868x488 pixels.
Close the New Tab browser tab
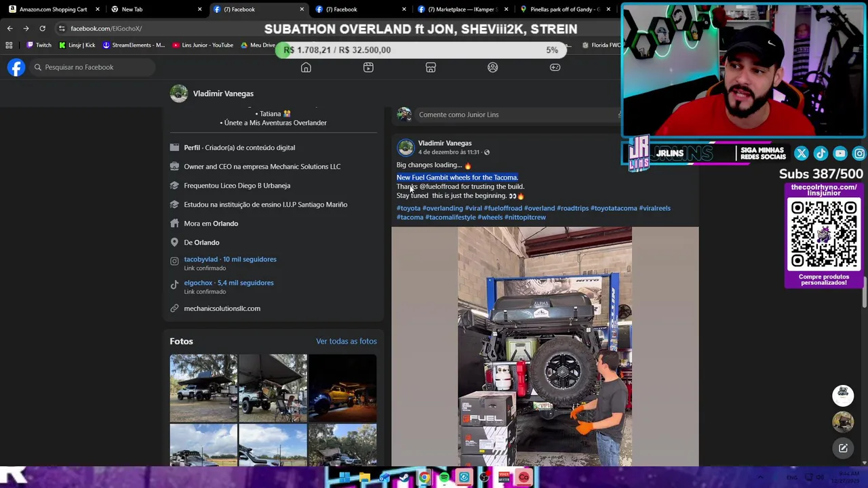click(x=199, y=9)
